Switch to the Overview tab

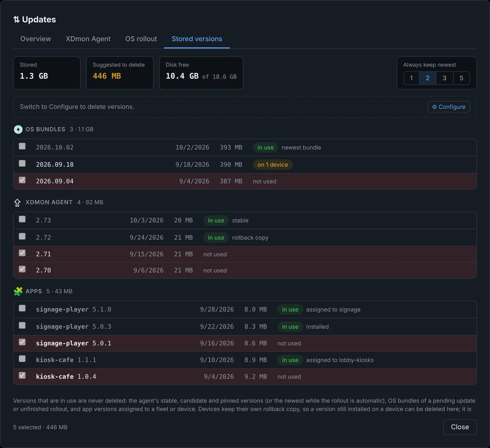[x=36, y=39]
